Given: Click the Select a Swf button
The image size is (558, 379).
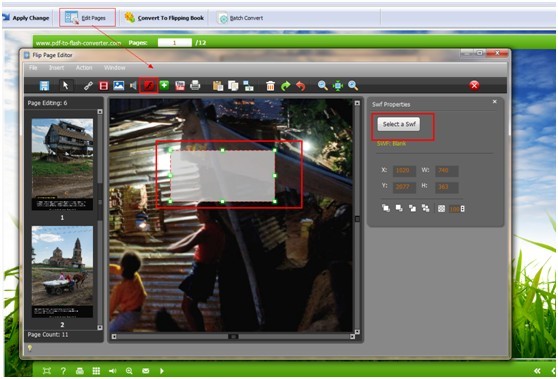Looking at the screenshot, I should click(x=399, y=124).
